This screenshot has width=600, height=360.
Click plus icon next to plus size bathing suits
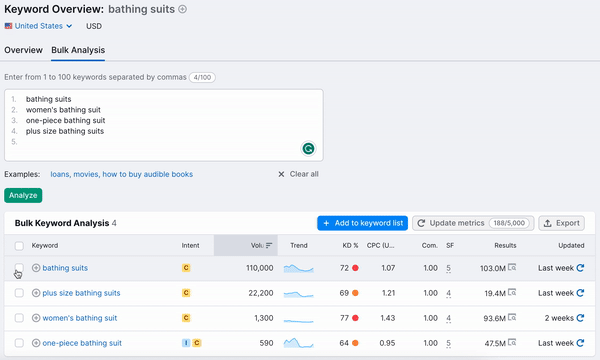[x=36, y=293]
